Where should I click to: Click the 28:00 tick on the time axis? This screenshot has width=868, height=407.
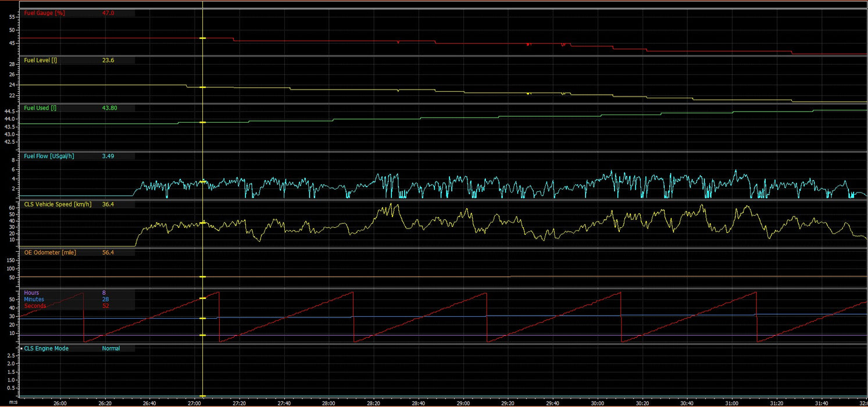328,402
